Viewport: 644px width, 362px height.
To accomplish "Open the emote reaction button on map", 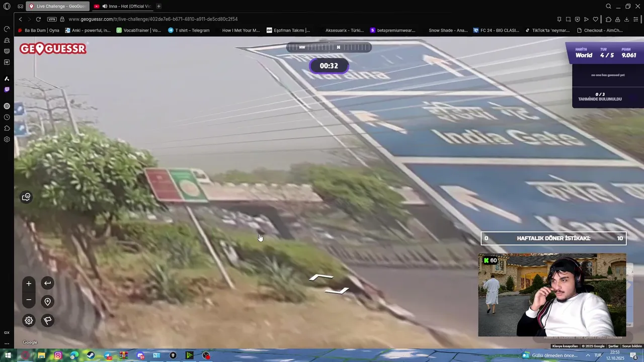I will pyautogui.click(x=26, y=197).
